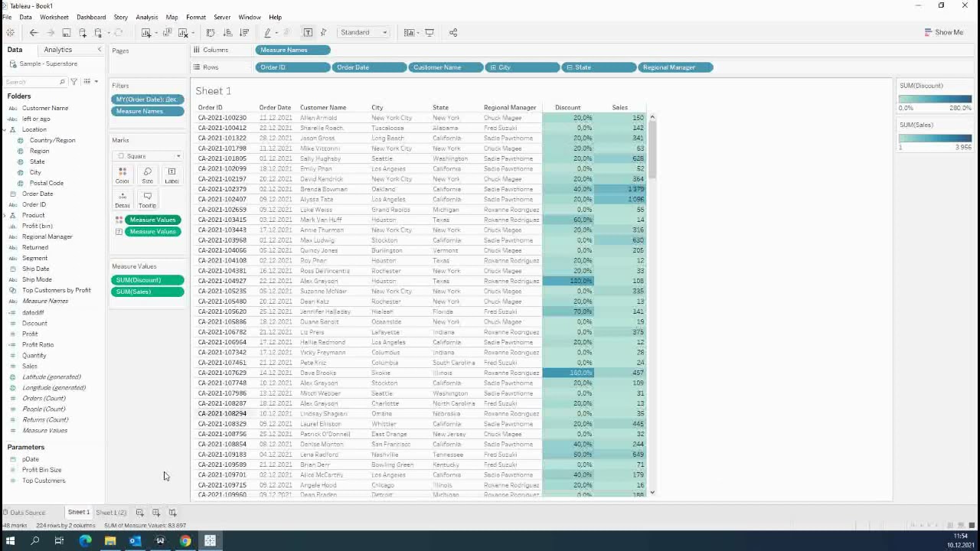The image size is (980, 551).
Task: Click the Swap rows and columns icon
Action: coord(211,32)
